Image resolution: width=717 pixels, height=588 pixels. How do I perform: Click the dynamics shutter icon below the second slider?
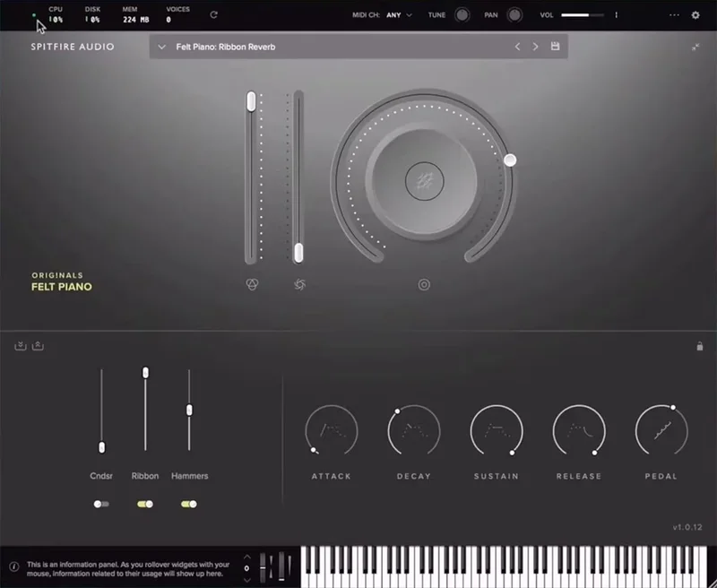coord(299,284)
